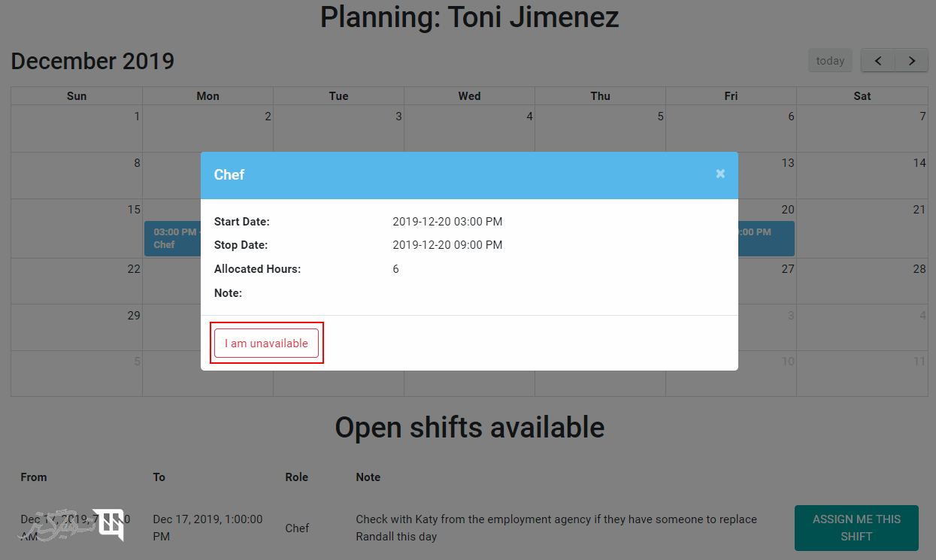Select Sunday December 22 cell

point(77,281)
